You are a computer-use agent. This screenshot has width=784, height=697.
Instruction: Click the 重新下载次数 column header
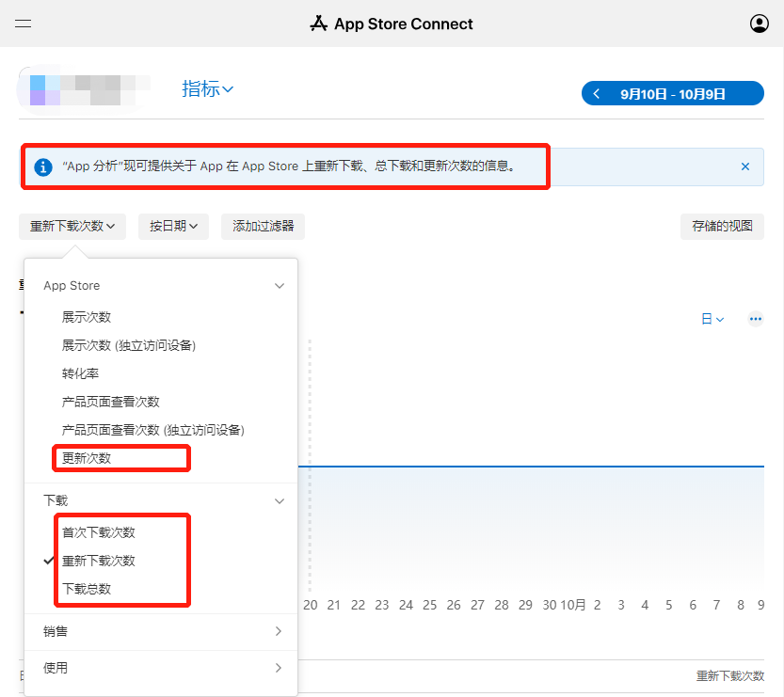730,676
